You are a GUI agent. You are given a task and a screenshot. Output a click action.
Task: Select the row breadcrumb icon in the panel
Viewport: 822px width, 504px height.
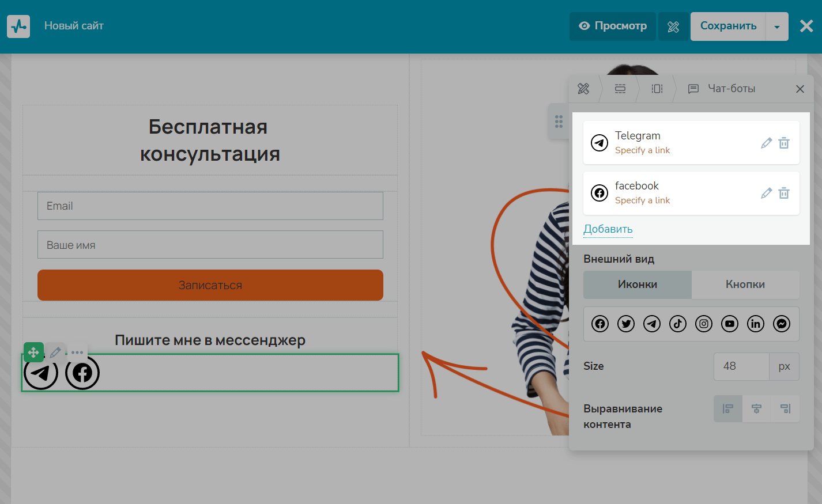click(x=620, y=89)
